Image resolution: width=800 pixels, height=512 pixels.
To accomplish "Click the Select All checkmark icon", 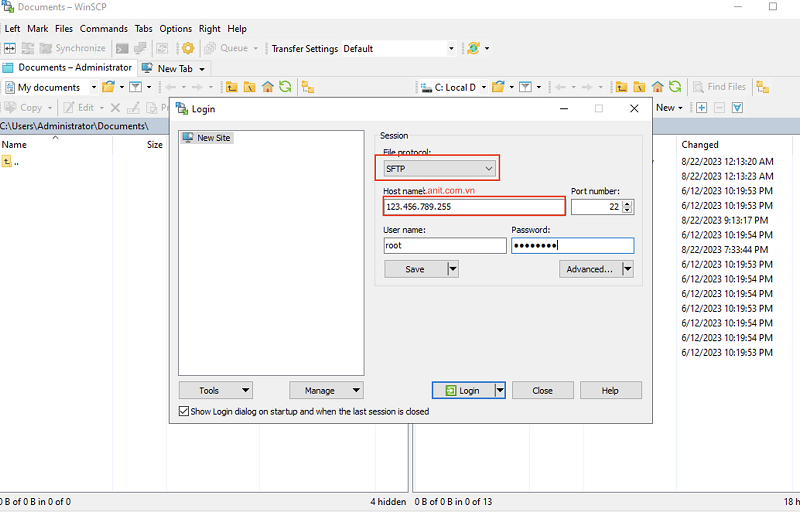I will tap(737, 108).
